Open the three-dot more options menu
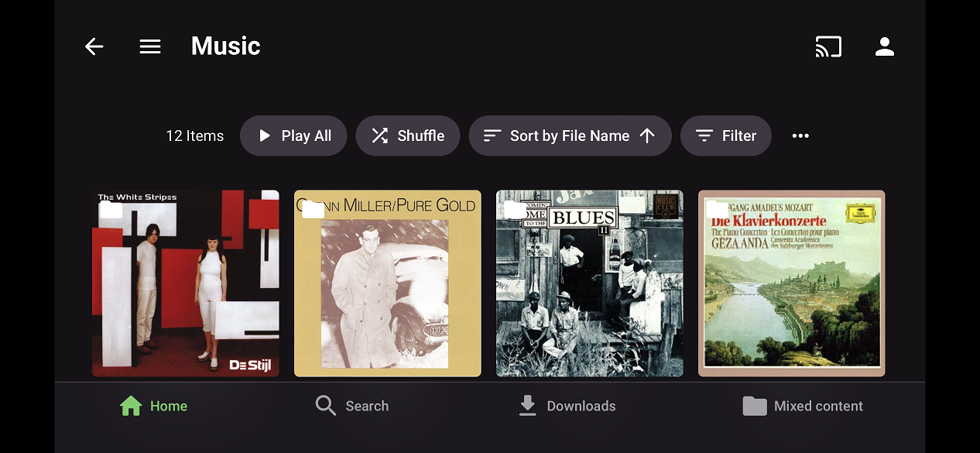Screen dimensions: 980x453 click(800, 136)
